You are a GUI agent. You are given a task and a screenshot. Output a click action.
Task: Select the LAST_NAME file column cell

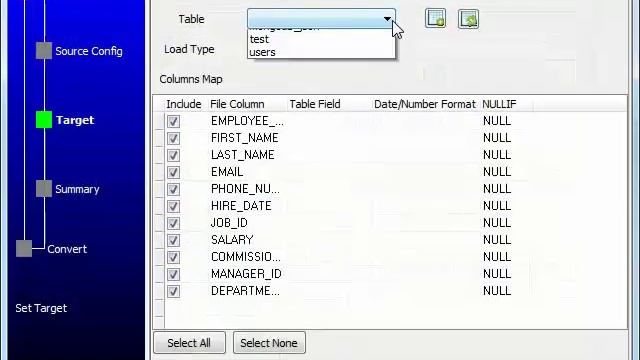(x=243, y=155)
